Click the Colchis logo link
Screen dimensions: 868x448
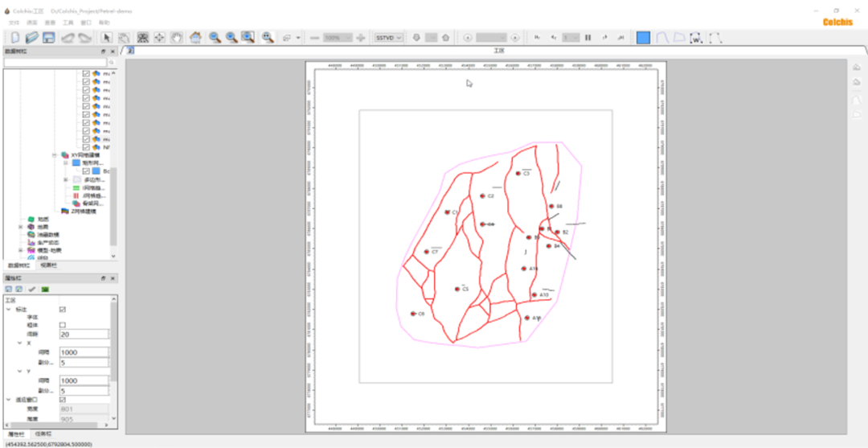pos(837,23)
